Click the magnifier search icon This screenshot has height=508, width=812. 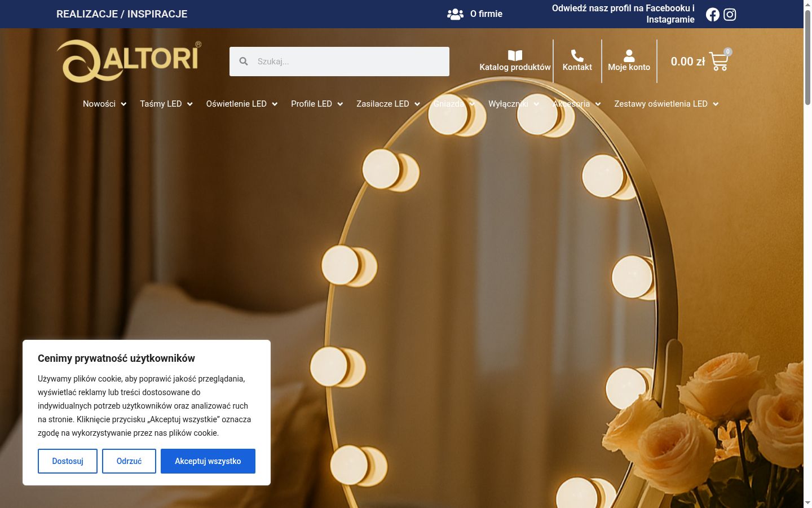click(244, 61)
